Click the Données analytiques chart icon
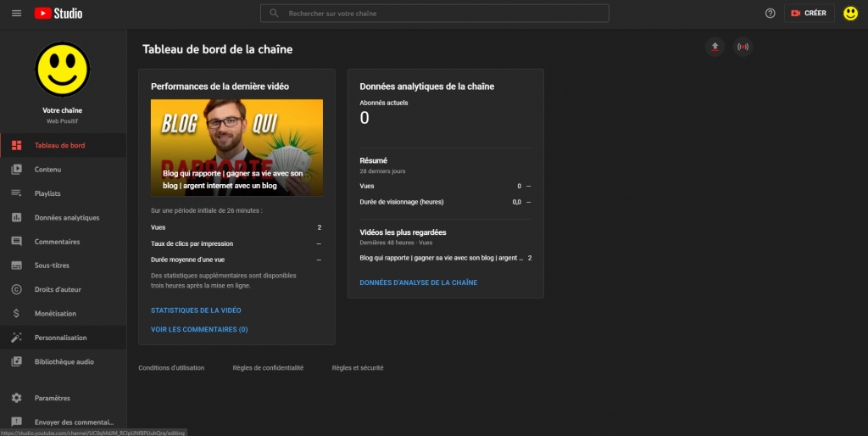This screenshot has height=436, width=868. 16,218
